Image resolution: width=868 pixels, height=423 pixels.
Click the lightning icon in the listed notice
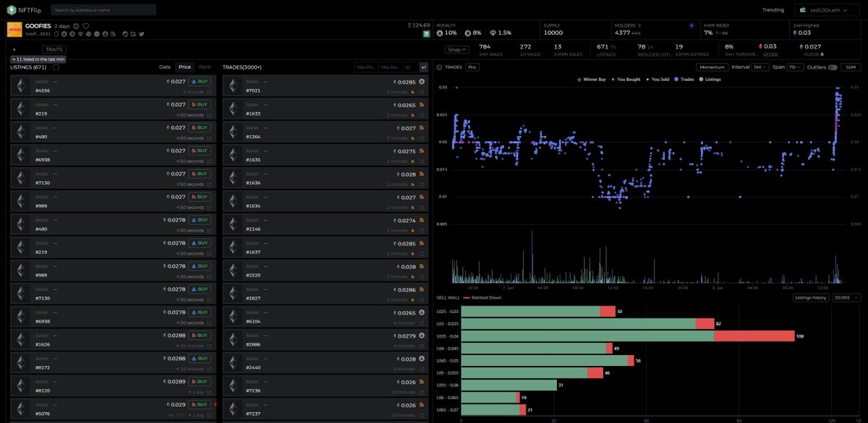click(14, 59)
